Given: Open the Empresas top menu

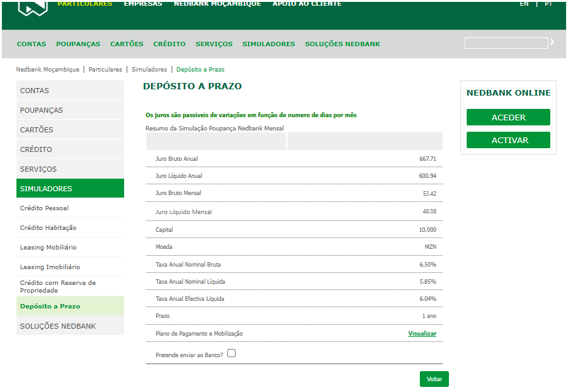Looking at the screenshot, I should pos(143,4).
